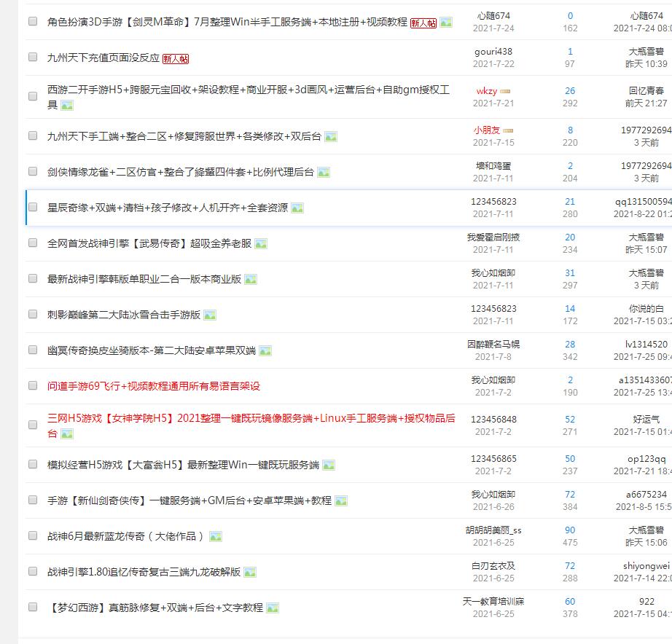The height and width of the screenshot is (644, 672).
Task: Click the image icon next to 新仙剑奇侠传 thread
Action: tap(341, 501)
